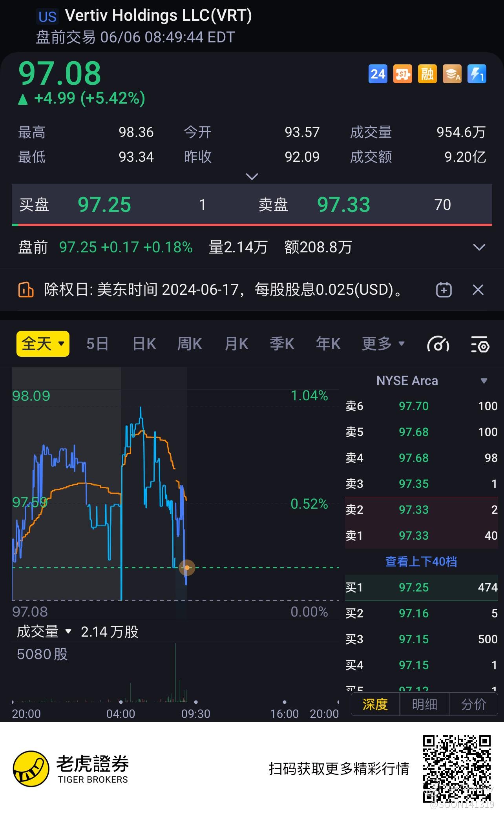Switch to the 5日 chart tab
Image resolution: width=504 pixels, height=816 pixels.
[x=97, y=344]
